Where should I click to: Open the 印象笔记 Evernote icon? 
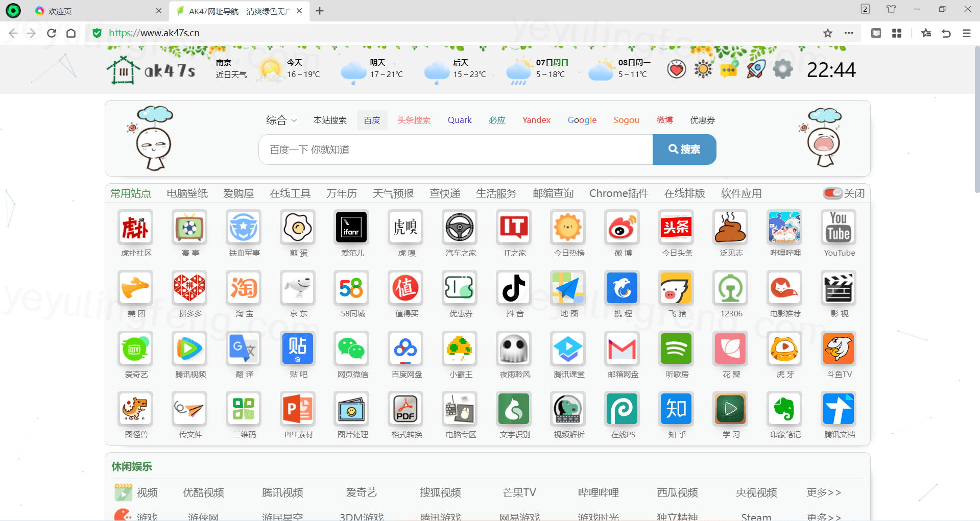tap(784, 409)
